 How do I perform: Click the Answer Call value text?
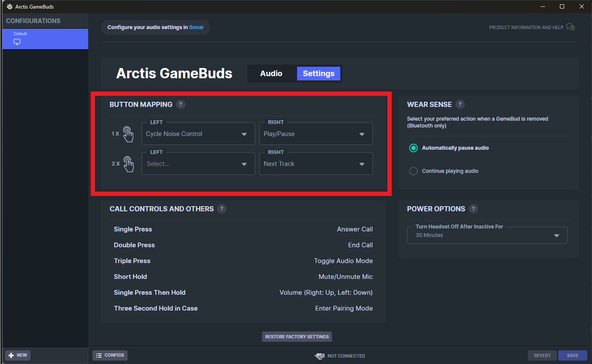355,229
